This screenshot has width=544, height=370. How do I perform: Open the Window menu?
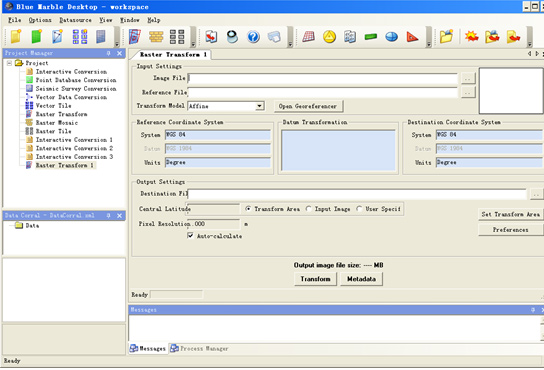coord(130,20)
